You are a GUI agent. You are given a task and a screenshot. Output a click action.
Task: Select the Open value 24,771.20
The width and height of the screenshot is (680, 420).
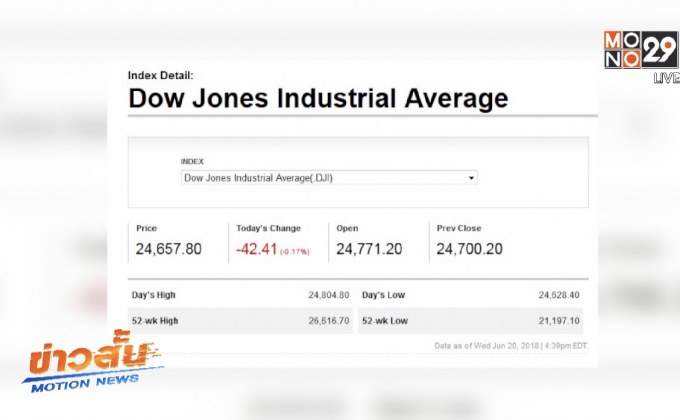[370, 249]
